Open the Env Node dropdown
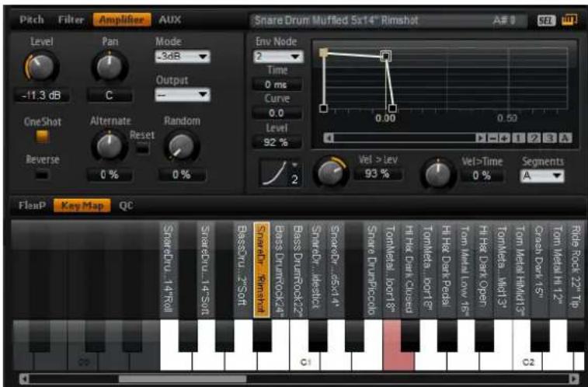This screenshot has height=387, width=588. point(278,57)
